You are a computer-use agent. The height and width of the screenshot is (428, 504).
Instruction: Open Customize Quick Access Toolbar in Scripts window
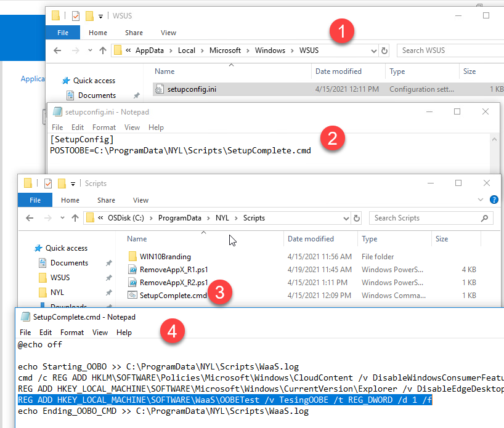tap(73, 184)
